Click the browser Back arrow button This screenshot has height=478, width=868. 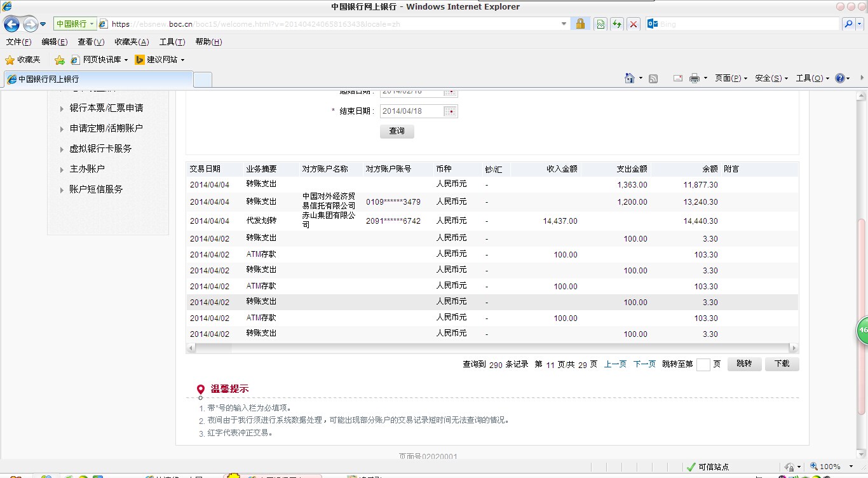[x=12, y=24]
